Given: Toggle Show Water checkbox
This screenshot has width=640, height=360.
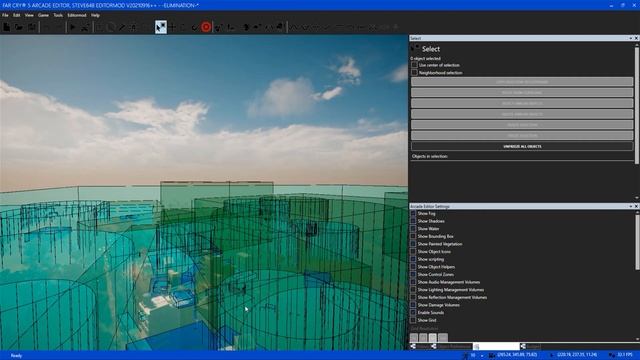Looking at the screenshot, I should coord(413,229).
